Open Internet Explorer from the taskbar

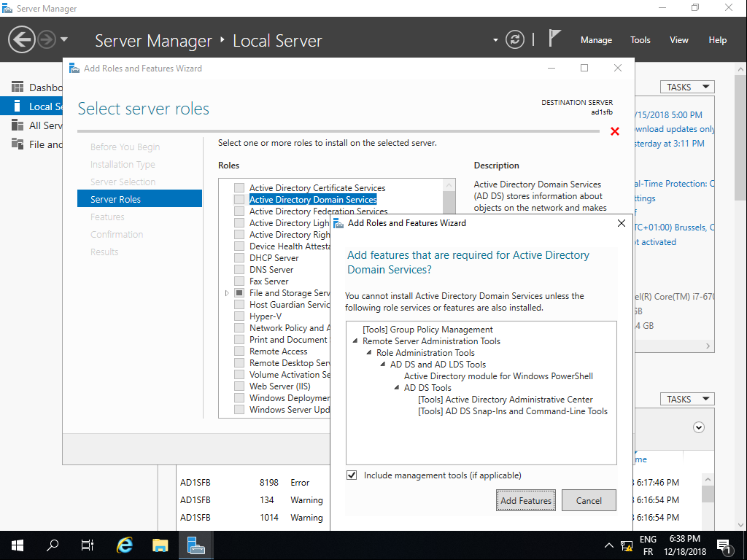[125, 545]
